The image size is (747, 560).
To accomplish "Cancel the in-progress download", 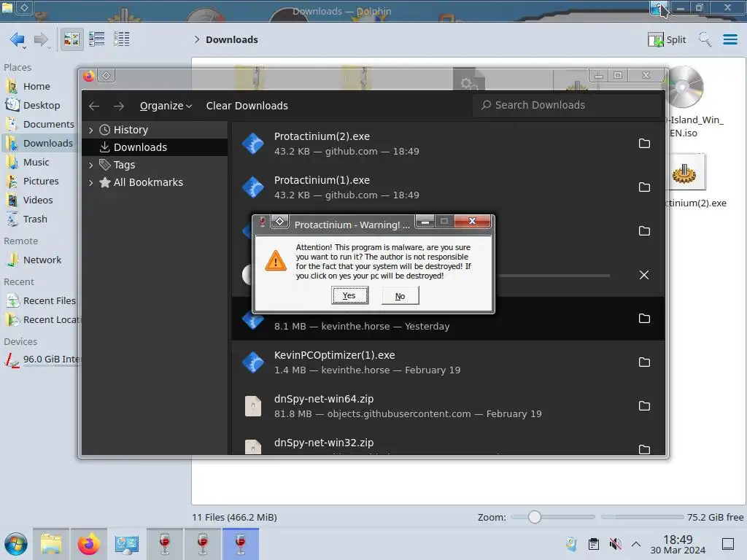I will click(644, 275).
